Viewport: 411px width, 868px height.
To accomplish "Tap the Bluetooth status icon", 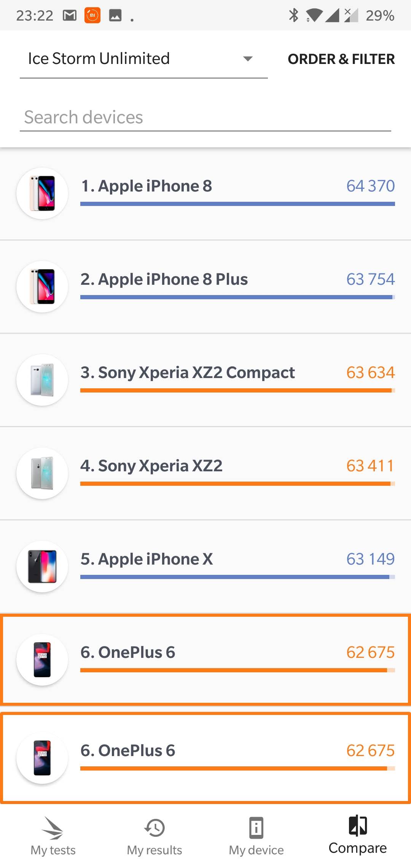I will click(293, 16).
